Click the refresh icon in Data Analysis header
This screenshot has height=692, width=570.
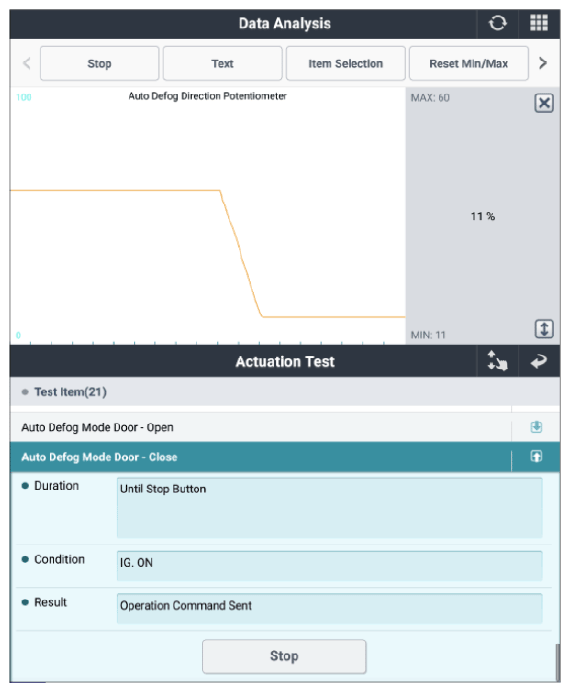498,23
